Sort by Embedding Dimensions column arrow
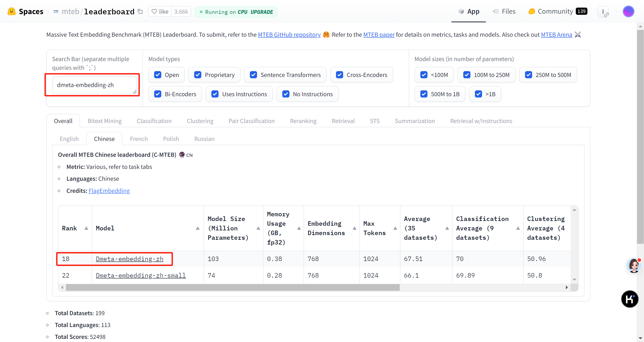644x342 pixels. [x=354, y=228]
